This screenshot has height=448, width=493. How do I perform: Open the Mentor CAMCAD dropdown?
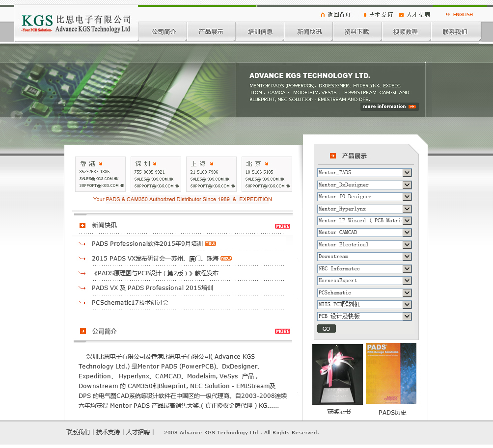pyautogui.click(x=364, y=233)
